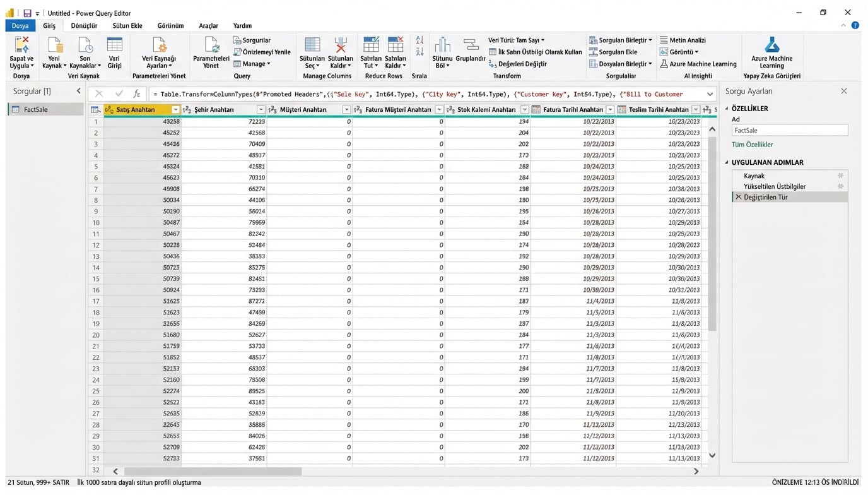Switch to Görünüm ribbon tab
The image size is (868, 495).
click(x=170, y=25)
